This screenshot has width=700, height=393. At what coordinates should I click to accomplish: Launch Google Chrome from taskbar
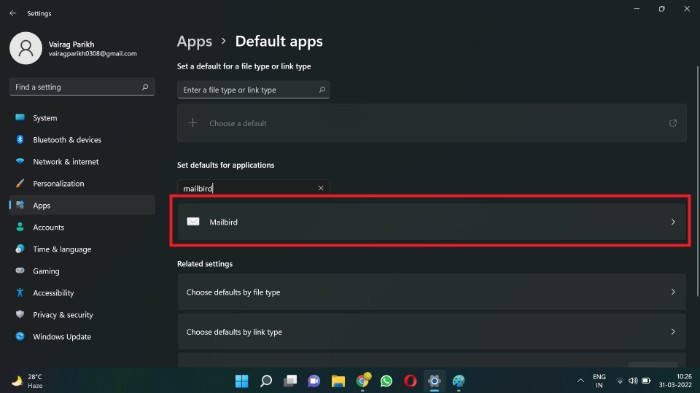363,380
